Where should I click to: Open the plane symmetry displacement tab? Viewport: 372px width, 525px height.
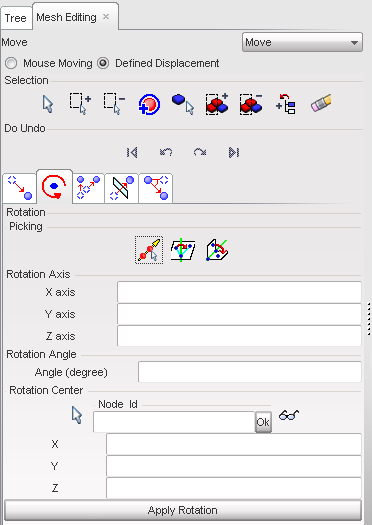(x=122, y=189)
